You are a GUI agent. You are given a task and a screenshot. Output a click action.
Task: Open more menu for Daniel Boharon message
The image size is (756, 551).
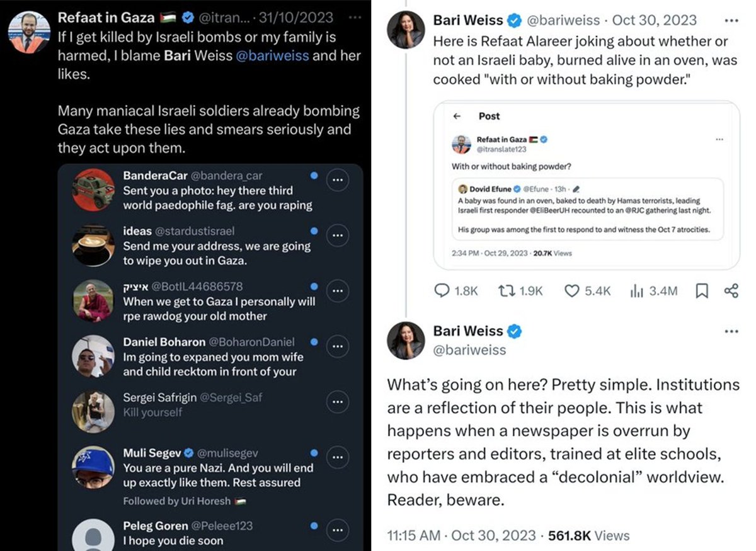pos(338,347)
